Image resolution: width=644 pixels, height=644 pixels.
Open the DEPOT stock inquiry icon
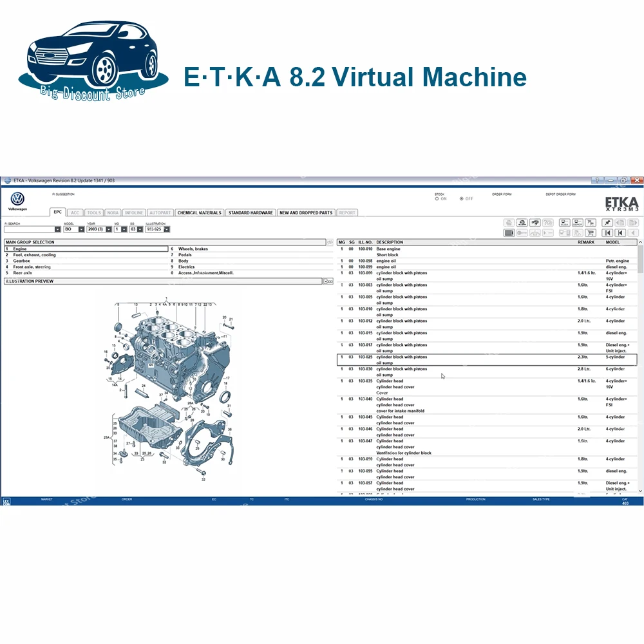click(x=578, y=223)
